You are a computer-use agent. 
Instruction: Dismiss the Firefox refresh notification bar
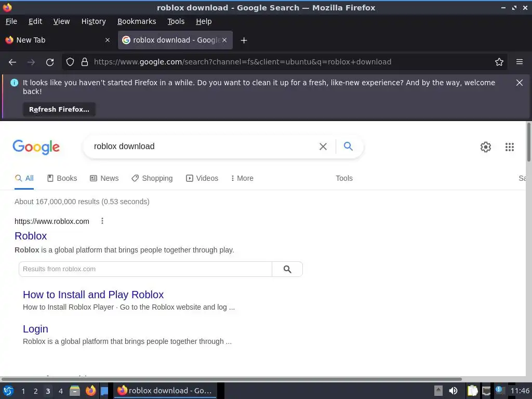point(519,83)
